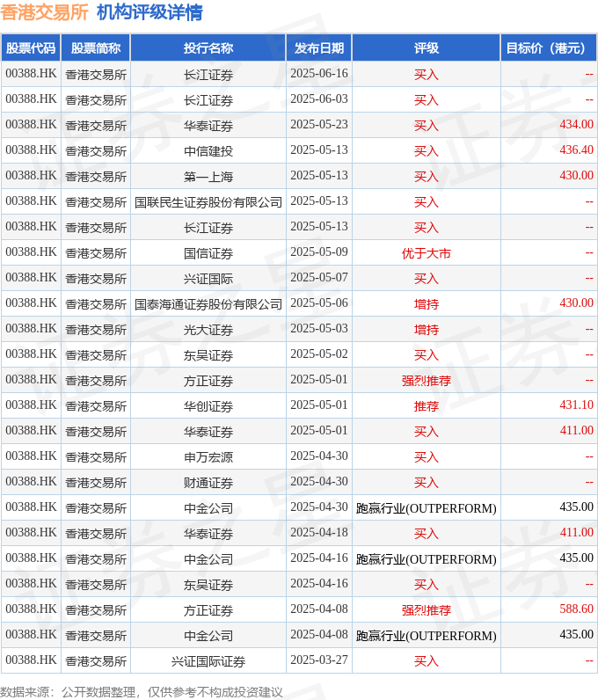Click 买入 in the 国联民生证券 row
This screenshot has width=598, height=700.
click(x=426, y=202)
